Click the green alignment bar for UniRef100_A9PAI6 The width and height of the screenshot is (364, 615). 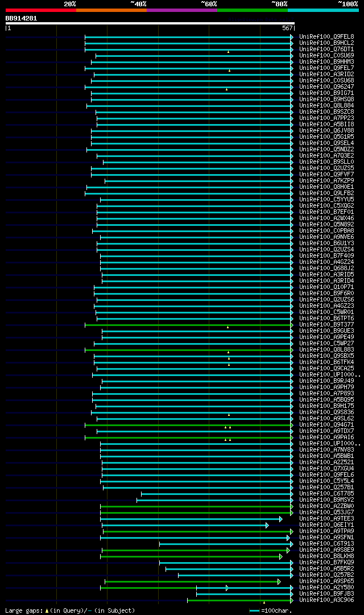(188, 437)
